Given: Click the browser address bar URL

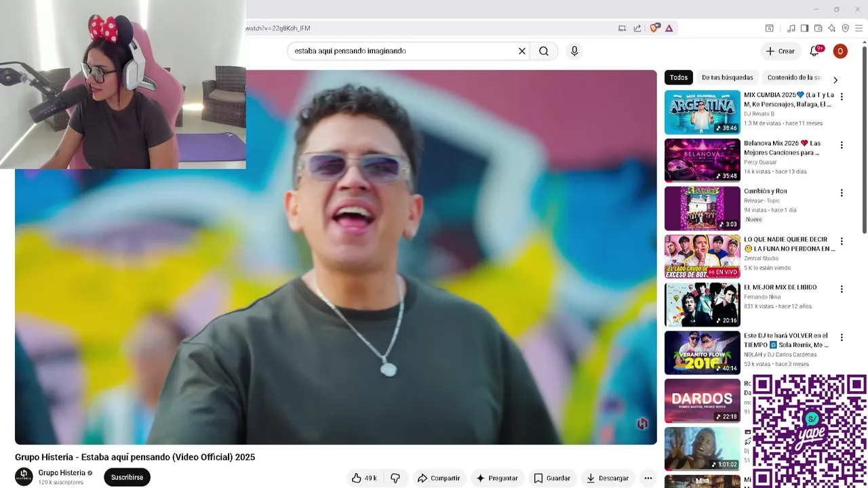Looking at the screenshot, I should click(277, 28).
